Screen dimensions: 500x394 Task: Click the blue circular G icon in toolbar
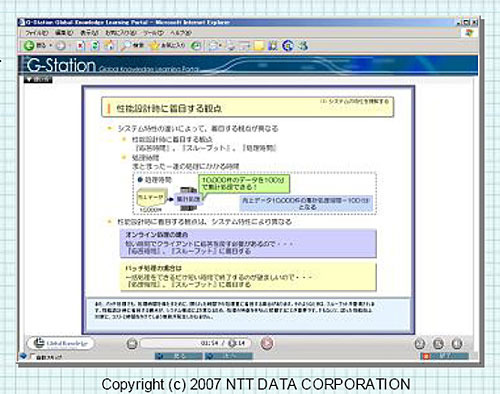click(x=288, y=45)
